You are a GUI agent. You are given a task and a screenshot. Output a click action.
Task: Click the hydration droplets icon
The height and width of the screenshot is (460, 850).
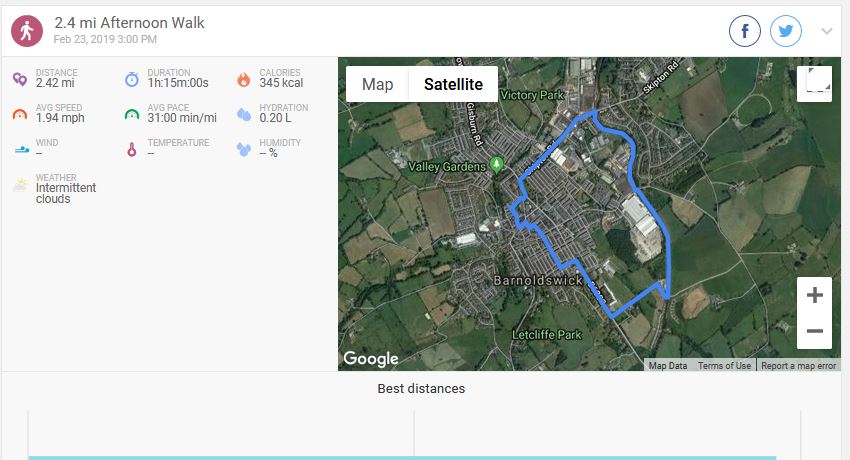(x=244, y=114)
